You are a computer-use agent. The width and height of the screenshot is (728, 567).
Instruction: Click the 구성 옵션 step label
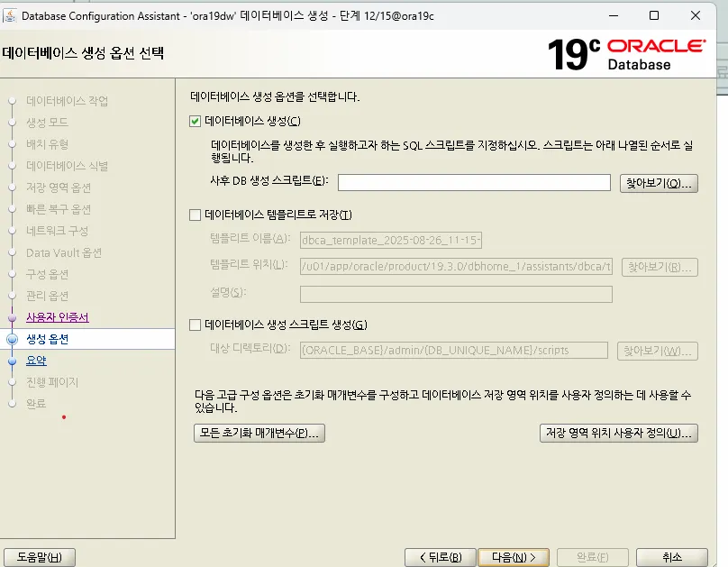[47, 274]
